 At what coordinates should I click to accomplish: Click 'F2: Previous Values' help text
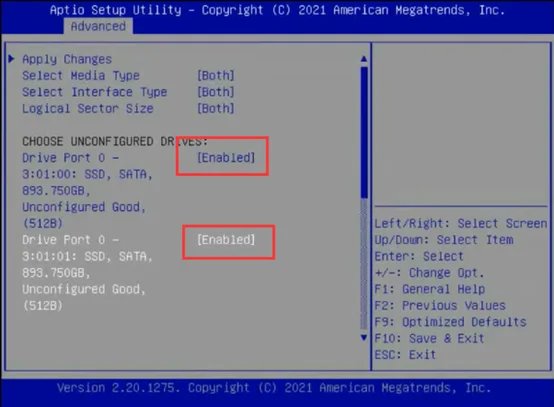coord(440,306)
